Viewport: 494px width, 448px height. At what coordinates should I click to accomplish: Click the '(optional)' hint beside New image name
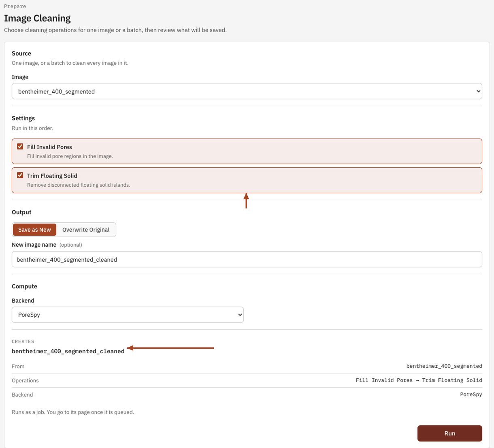pyautogui.click(x=71, y=245)
